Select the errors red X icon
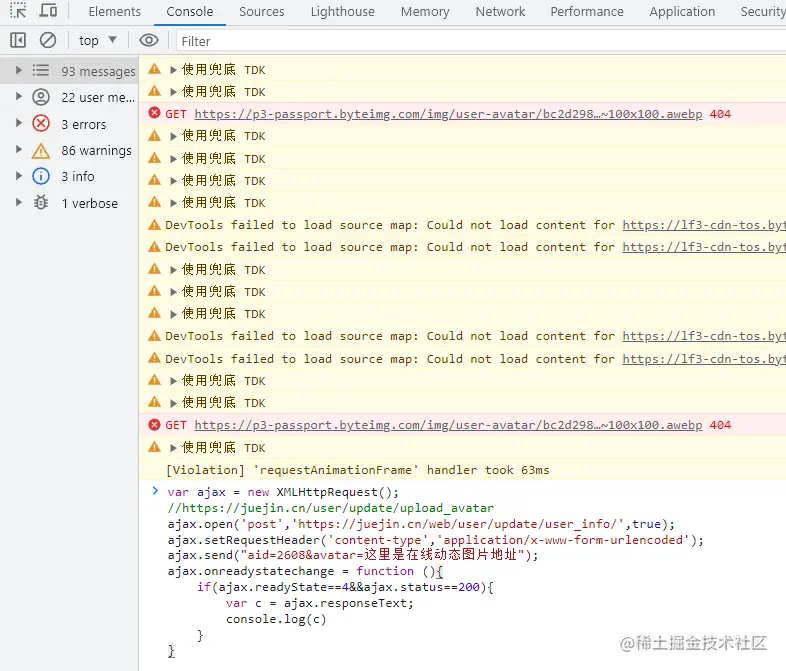Image resolution: width=786 pixels, height=671 pixels. pos(41,123)
